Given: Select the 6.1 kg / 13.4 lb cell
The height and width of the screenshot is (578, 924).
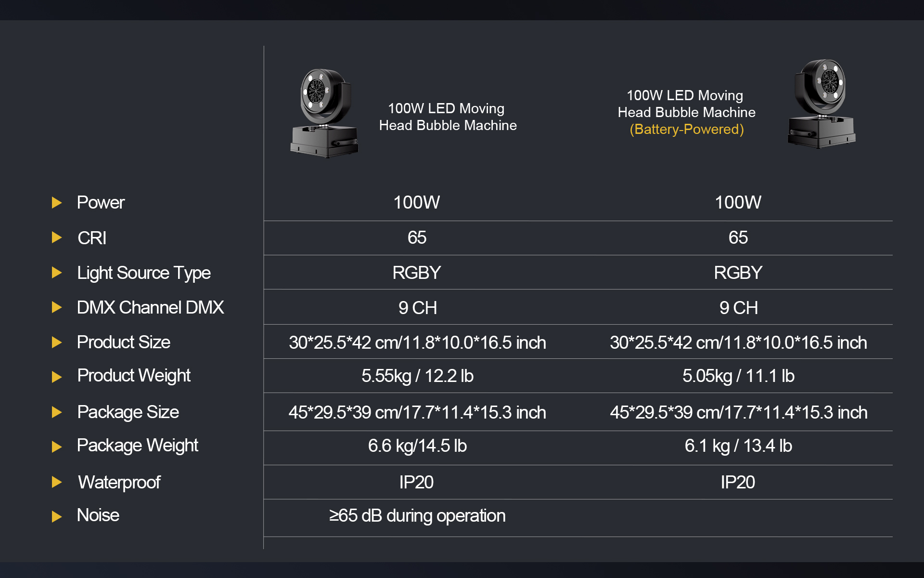Looking at the screenshot, I should click(x=738, y=446).
